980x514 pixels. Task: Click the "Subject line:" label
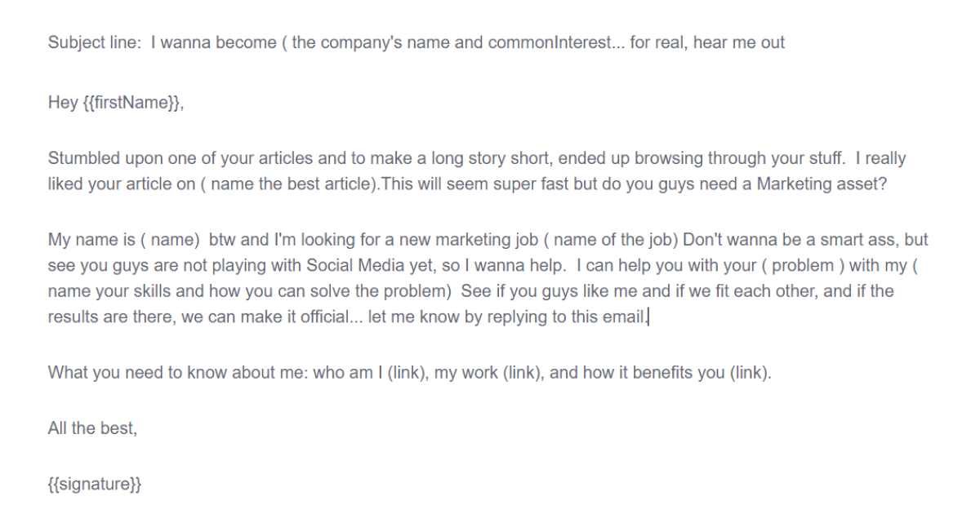pos(95,42)
